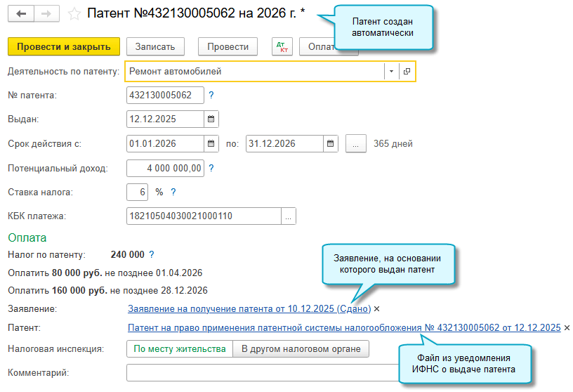Add patent to favorites with star icon

coord(74,14)
